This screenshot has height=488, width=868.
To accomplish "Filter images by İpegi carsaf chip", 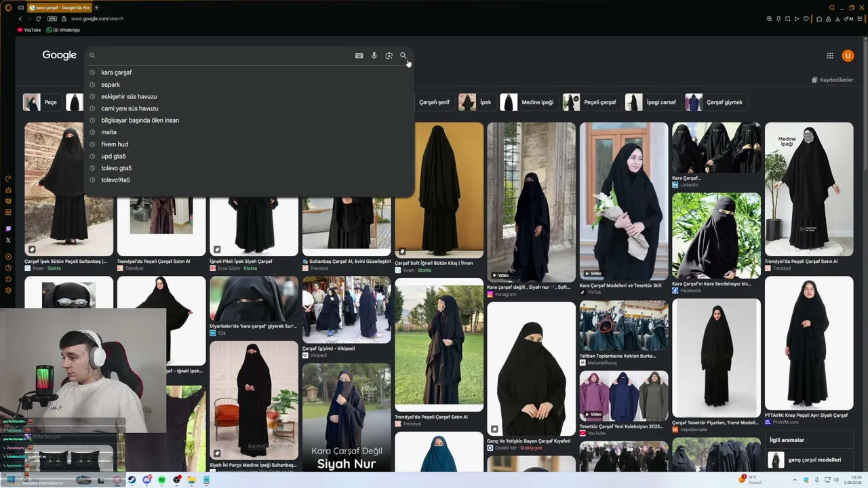I will [653, 102].
